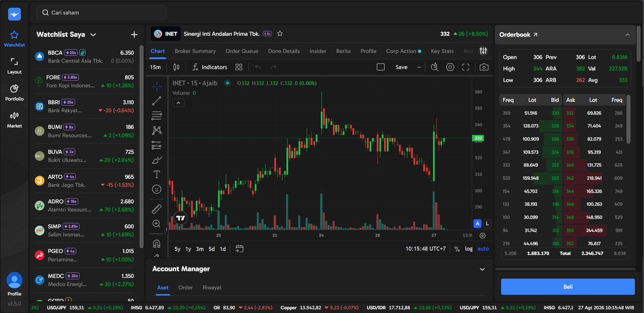Switch to Key Stats tab
Screen dimensions: 644x313
coord(442,51)
